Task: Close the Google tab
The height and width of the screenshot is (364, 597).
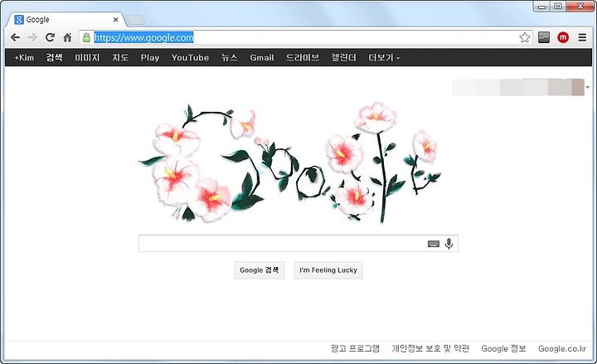Action: point(116,19)
